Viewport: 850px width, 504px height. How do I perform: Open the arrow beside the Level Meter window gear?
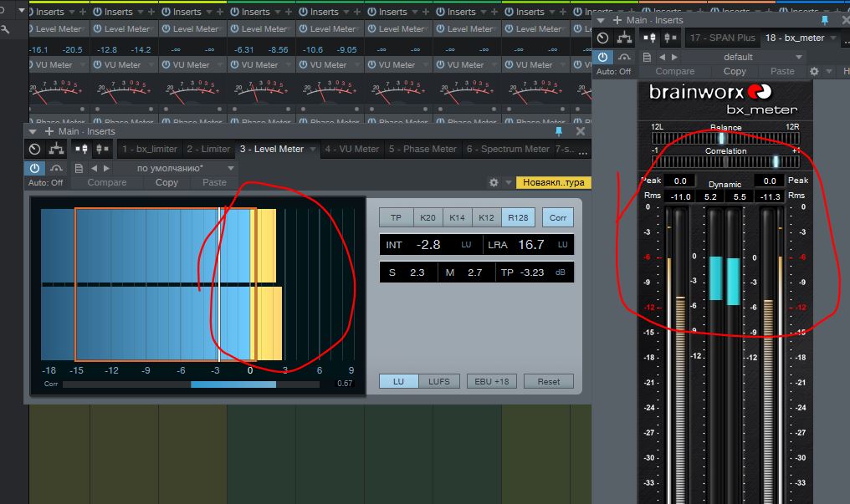508,182
